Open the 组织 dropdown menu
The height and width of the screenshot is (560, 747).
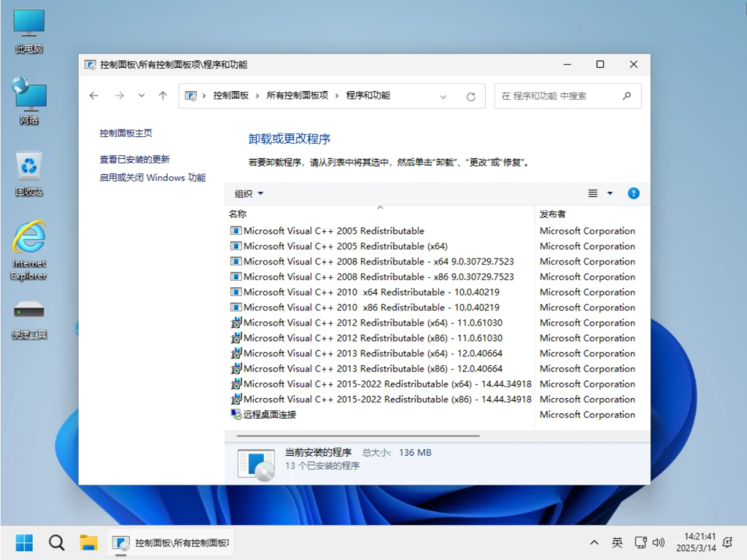click(x=249, y=193)
